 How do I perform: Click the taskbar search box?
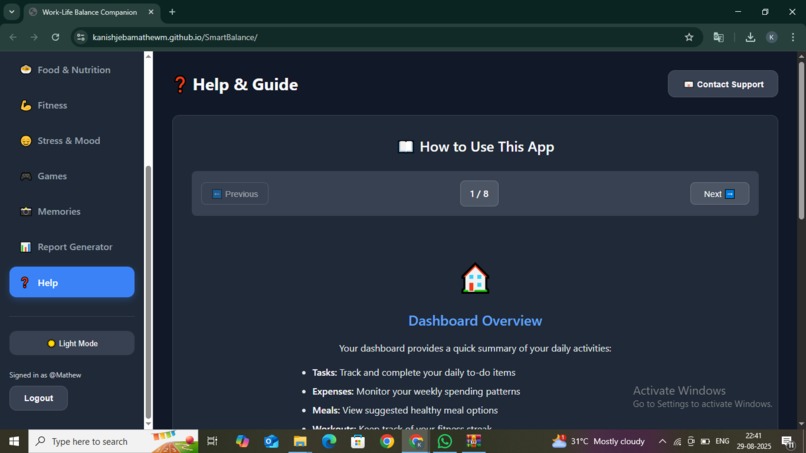click(113, 441)
